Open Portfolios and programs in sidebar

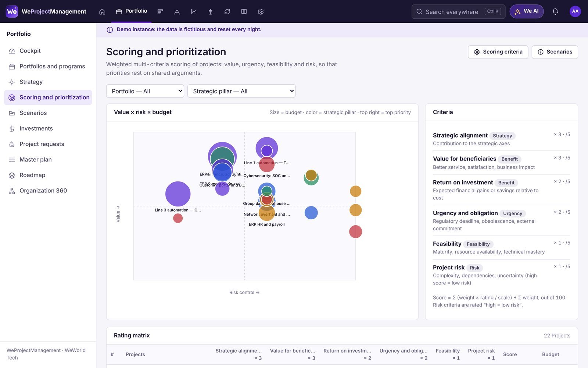click(x=48, y=66)
